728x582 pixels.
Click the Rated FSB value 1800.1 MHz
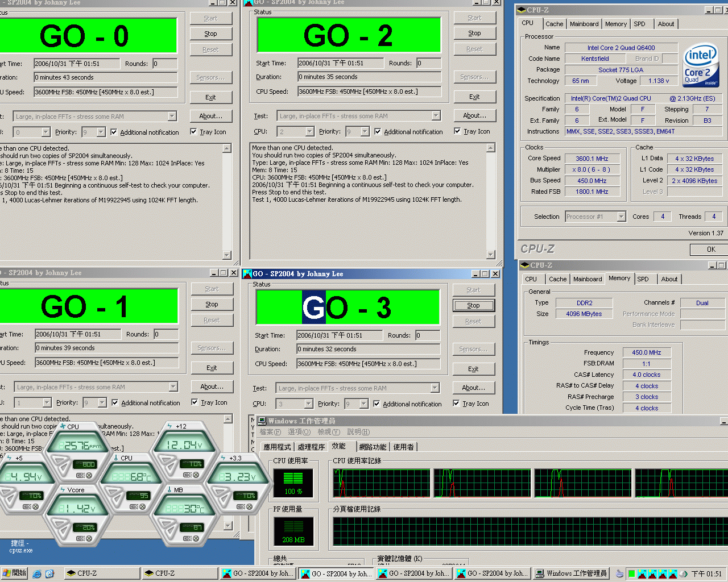pos(591,192)
